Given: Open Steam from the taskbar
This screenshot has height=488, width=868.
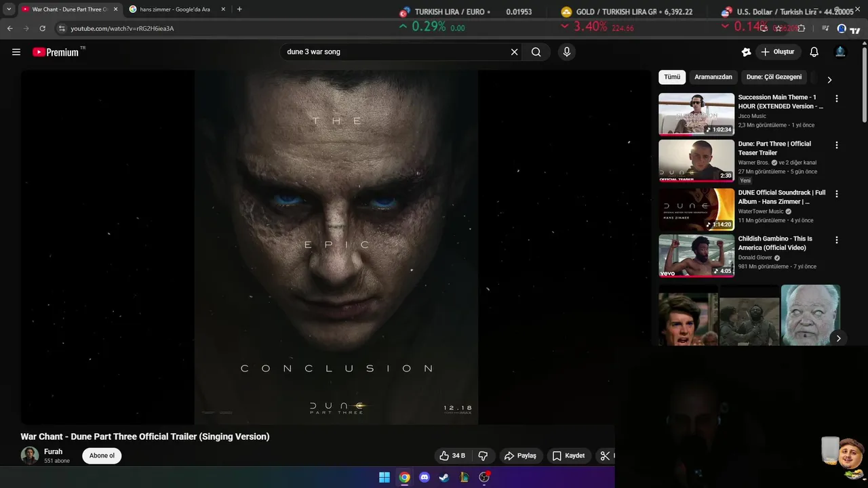Looking at the screenshot, I should 443,477.
